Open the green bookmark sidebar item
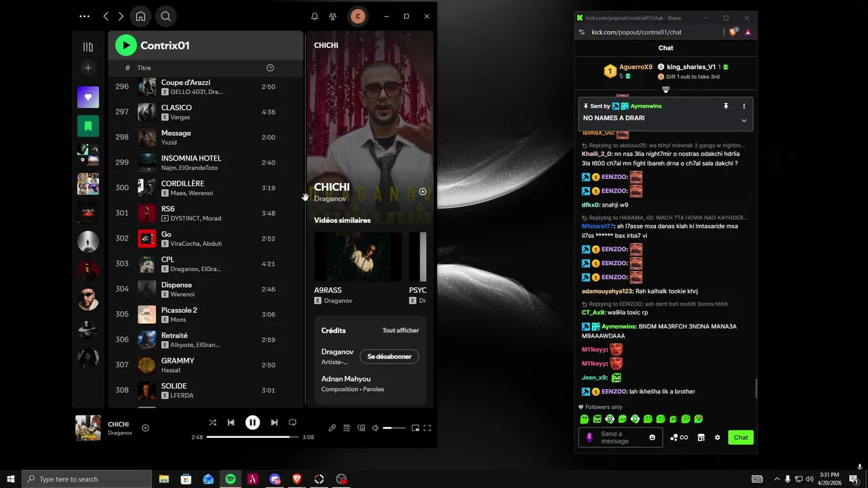Viewport: 868px width, 488px height. 88,125
